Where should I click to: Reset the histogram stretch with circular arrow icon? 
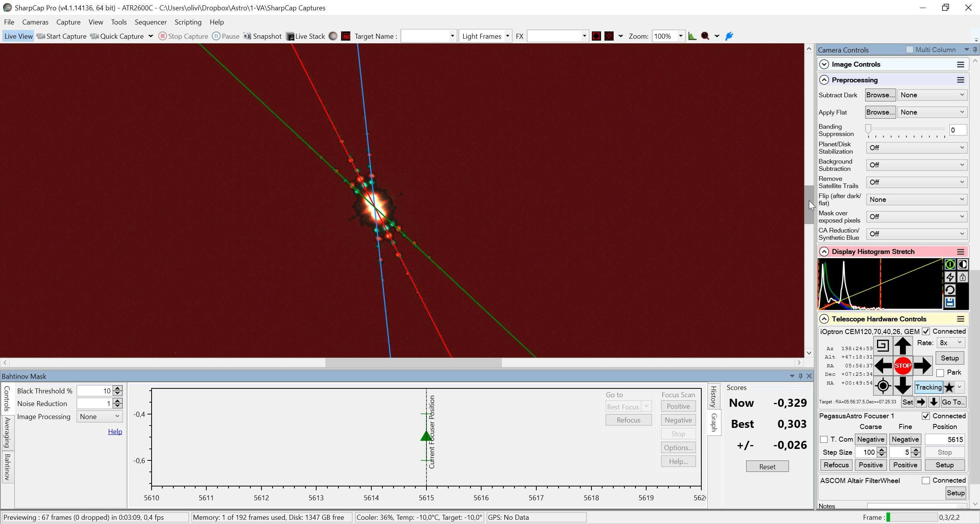(950, 290)
